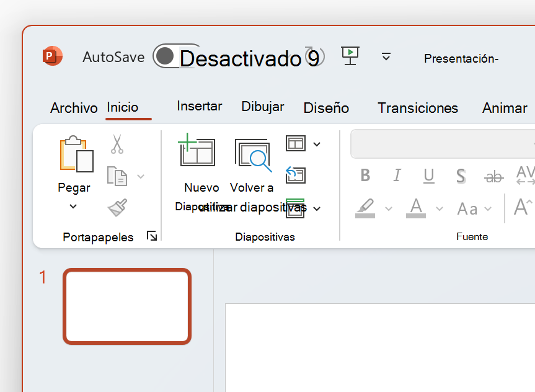Open the Change Case Aa menu

point(474,208)
